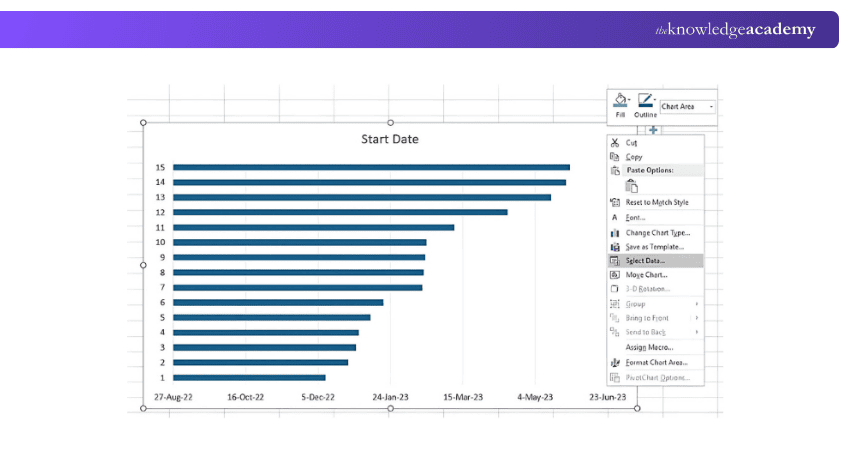Click the Change Chart Type bar icon
This screenshot has width=850, height=450.
point(615,233)
